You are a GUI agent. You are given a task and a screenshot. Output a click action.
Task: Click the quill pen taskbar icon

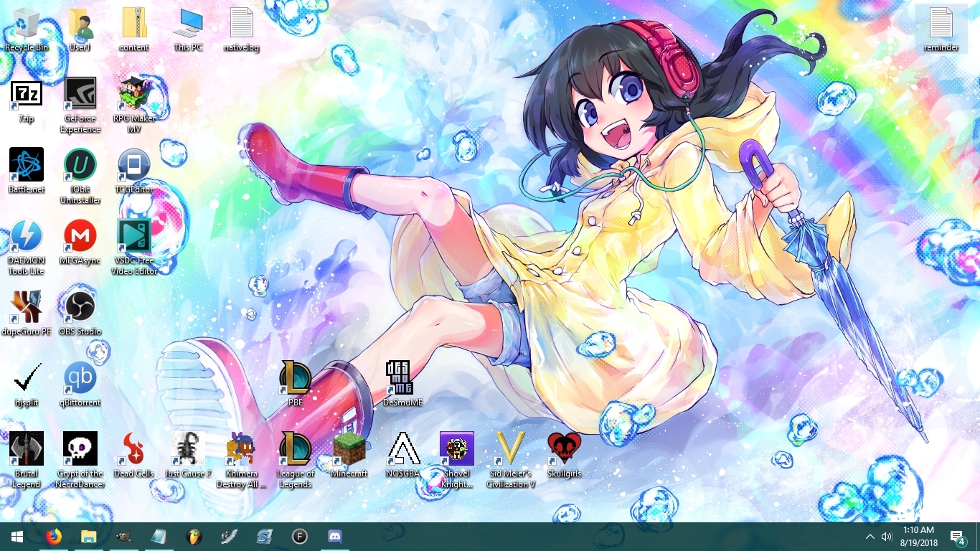(x=229, y=537)
